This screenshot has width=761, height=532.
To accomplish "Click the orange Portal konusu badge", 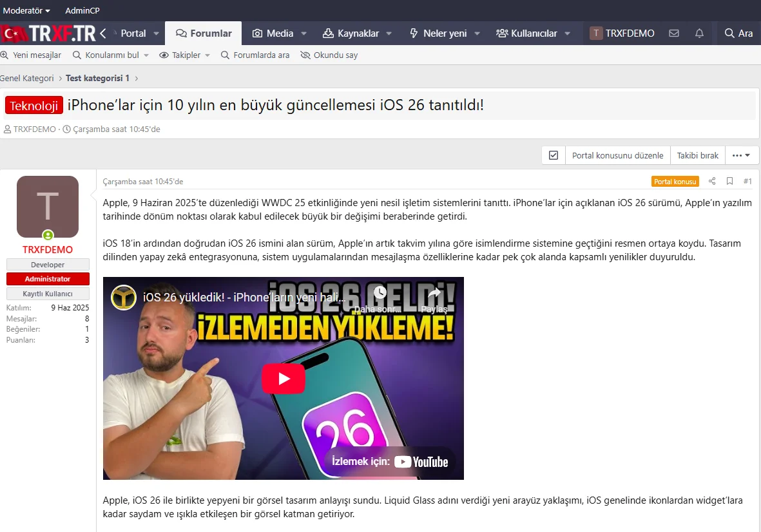I will pos(675,182).
